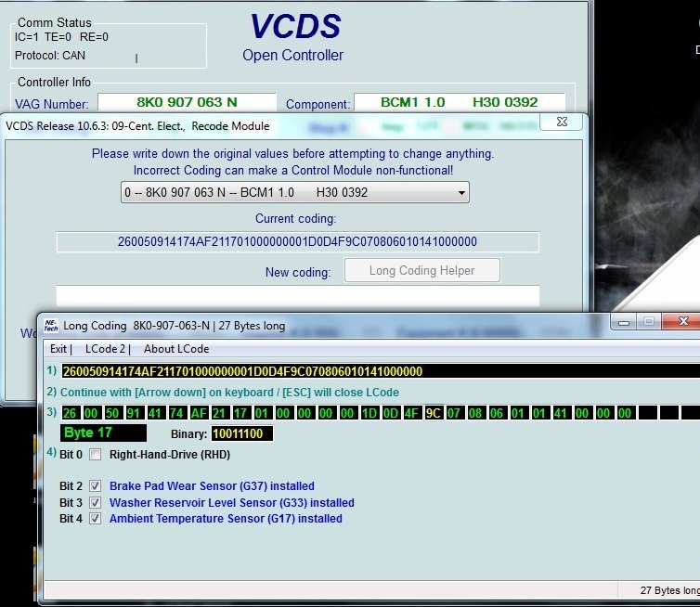
Task: Select byte cell '08'
Action: click(x=475, y=413)
